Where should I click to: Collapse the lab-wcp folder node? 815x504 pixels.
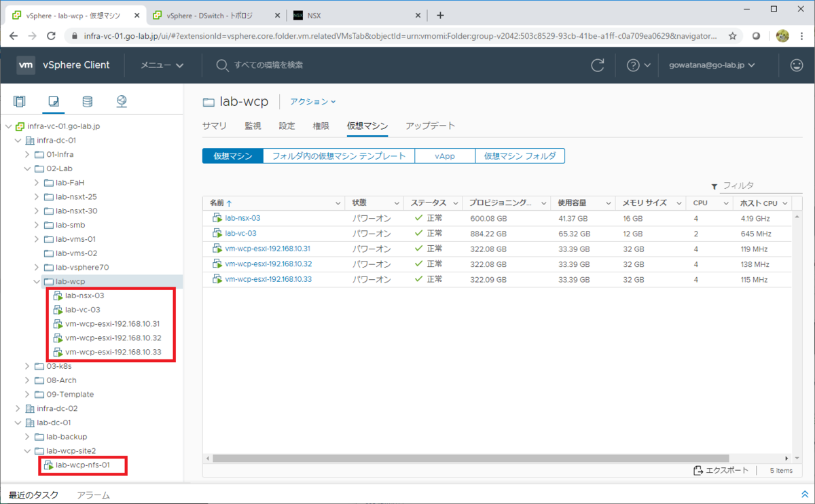pos(37,281)
